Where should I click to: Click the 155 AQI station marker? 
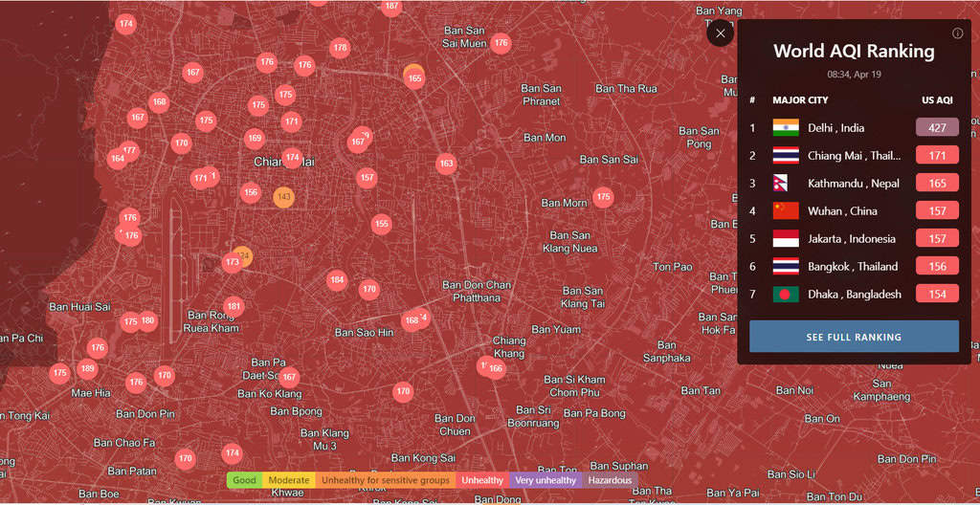(x=382, y=225)
